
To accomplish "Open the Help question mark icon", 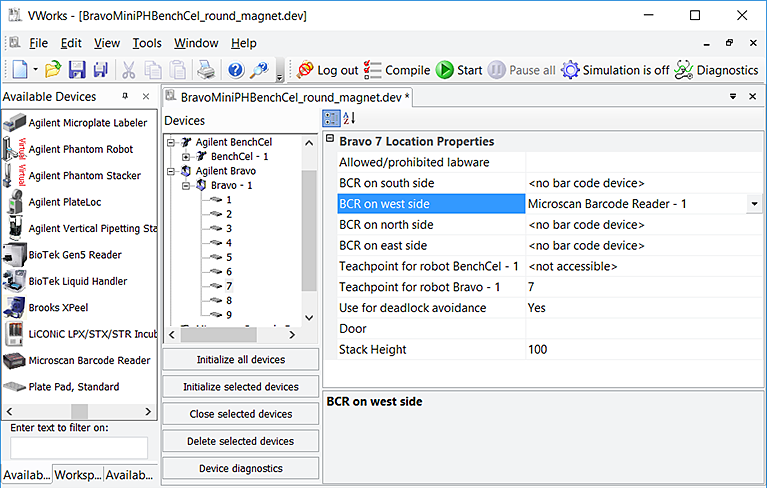I will point(236,70).
